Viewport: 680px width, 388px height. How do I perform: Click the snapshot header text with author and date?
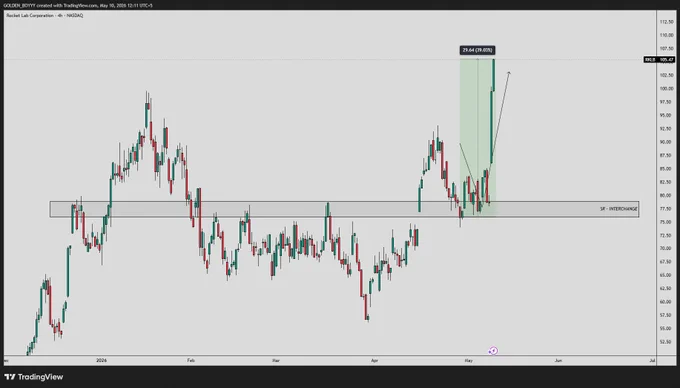pos(78,6)
